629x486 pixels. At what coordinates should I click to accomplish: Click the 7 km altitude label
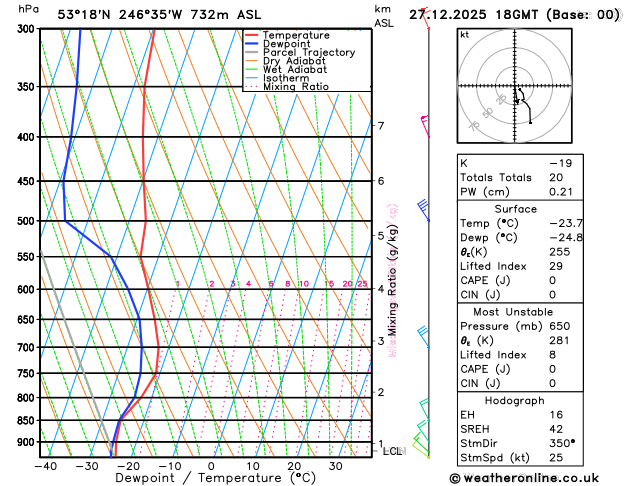pos(381,126)
